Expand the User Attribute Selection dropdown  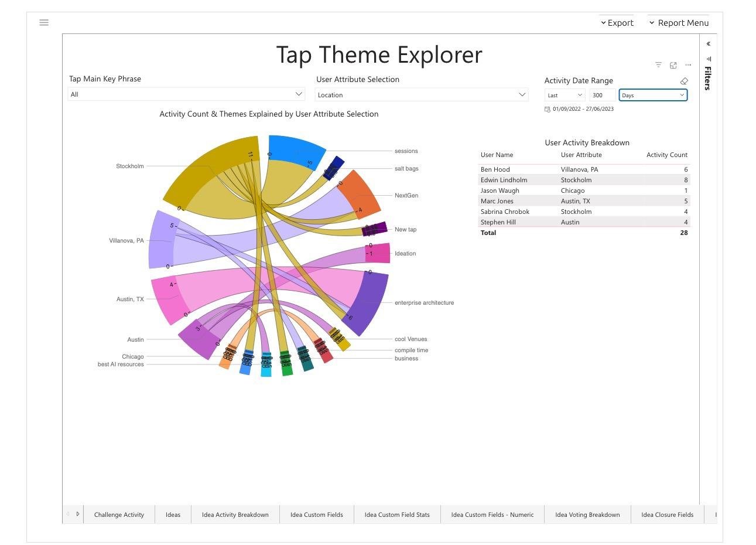(x=422, y=94)
